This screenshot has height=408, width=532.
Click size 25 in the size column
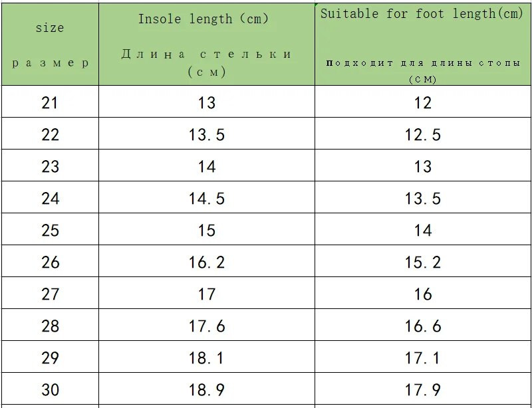click(50, 231)
